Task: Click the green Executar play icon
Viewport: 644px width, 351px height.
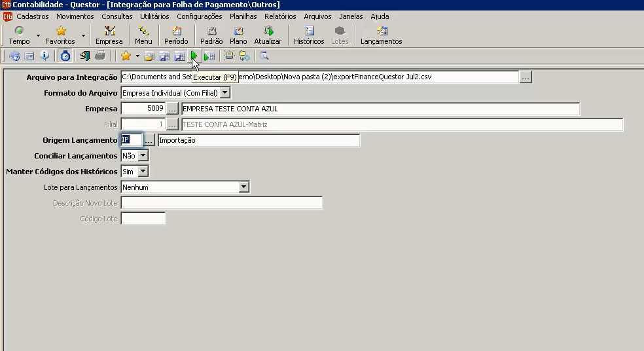Action: 194,56
